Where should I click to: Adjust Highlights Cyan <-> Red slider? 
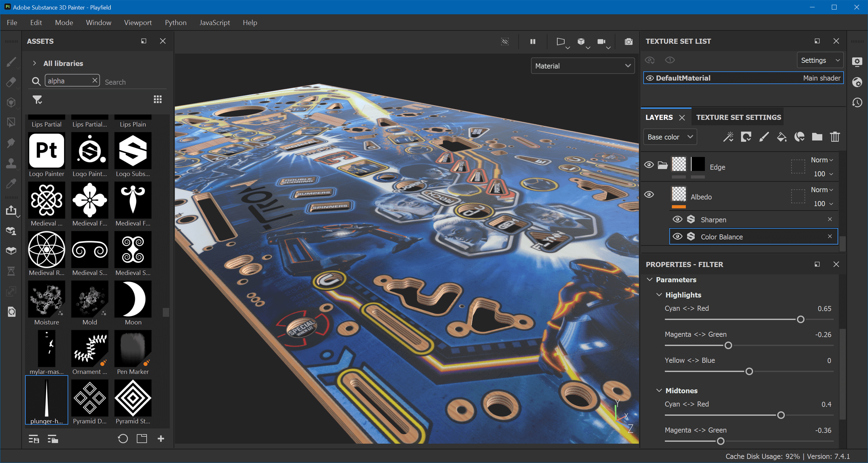point(749,319)
